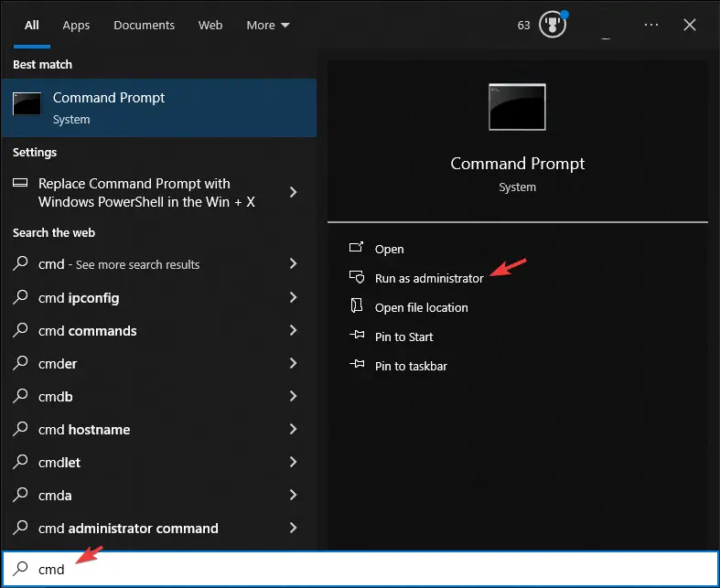Click the cmd commands web suggestion
Image resolution: width=720 pixels, height=588 pixels.
tap(159, 330)
